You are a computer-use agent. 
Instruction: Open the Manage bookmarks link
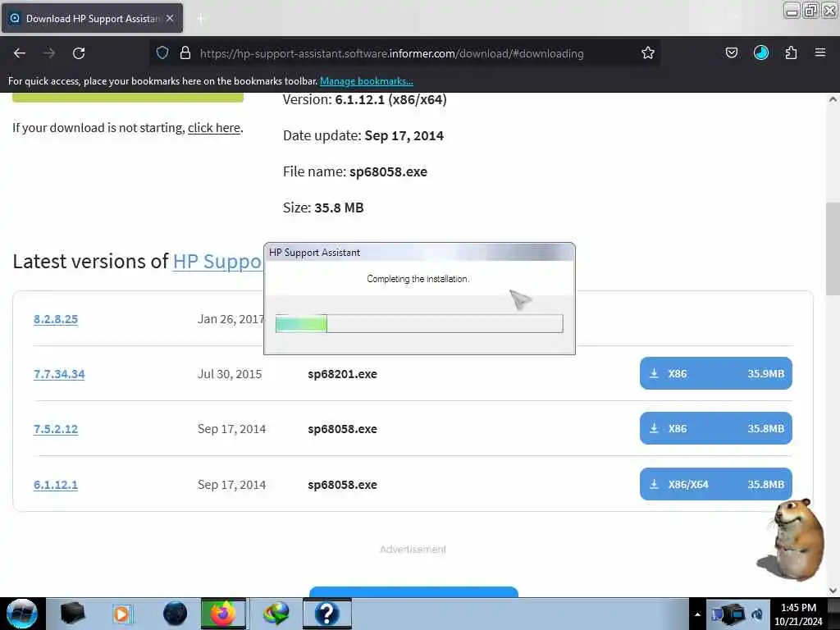367,81
